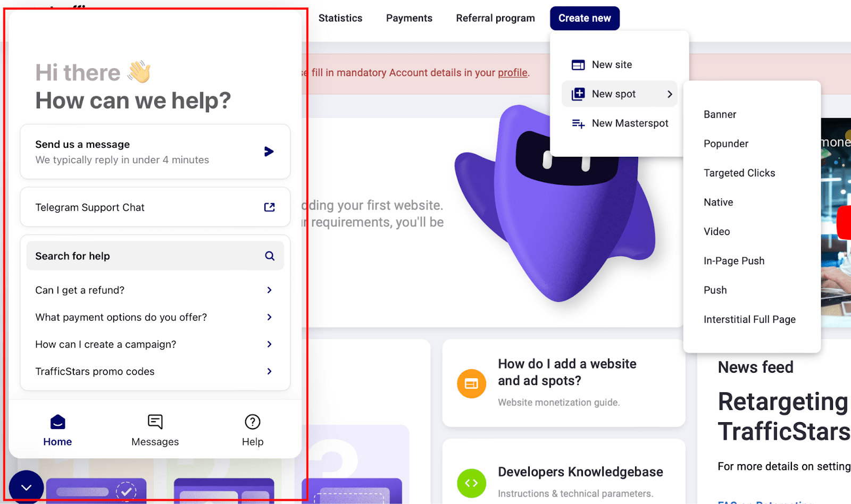Click the send message arrow icon
Image resolution: width=851 pixels, height=504 pixels.
(269, 152)
